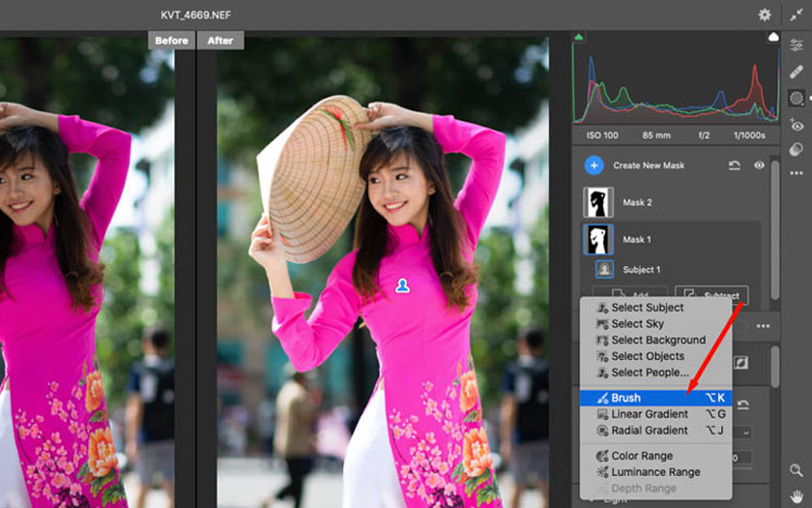Viewport: 812px width, 508px height.
Task: Open the Edit sliders panel
Action: click(797, 45)
